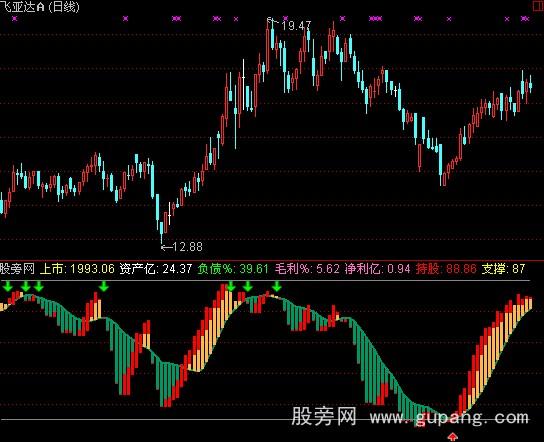Select the 支撑: 87 indicator value
This screenshot has width=544, height=442.
[x=503, y=269]
